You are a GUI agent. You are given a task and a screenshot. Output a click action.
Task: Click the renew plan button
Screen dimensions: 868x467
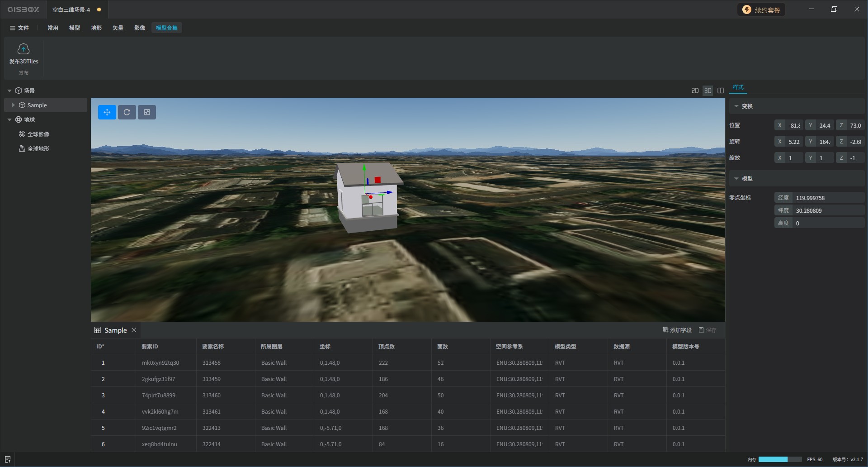[761, 10]
